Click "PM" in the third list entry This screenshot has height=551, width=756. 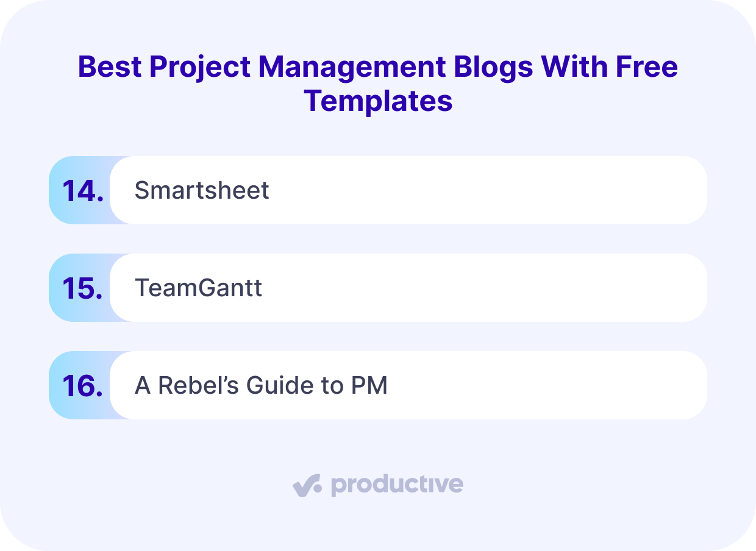tap(370, 386)
